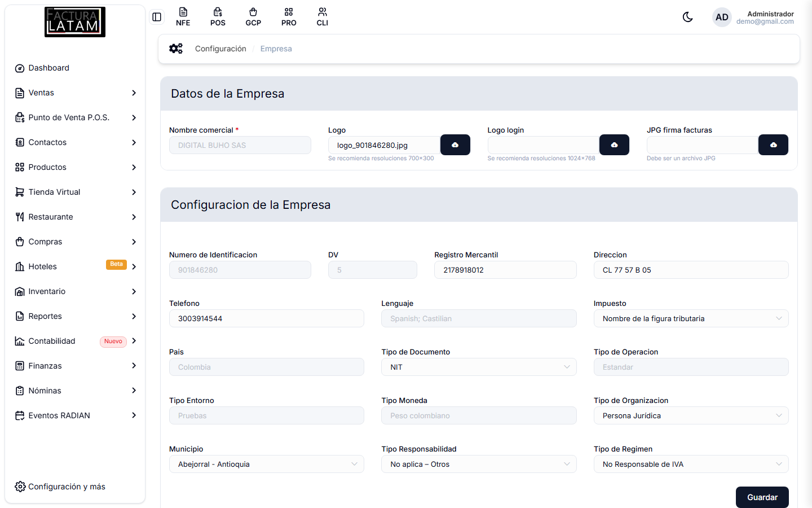Open the Tipo de Regimen dropdown
Image resolution: width=812 pixels, height=508 pixels.
pos(691,464)
